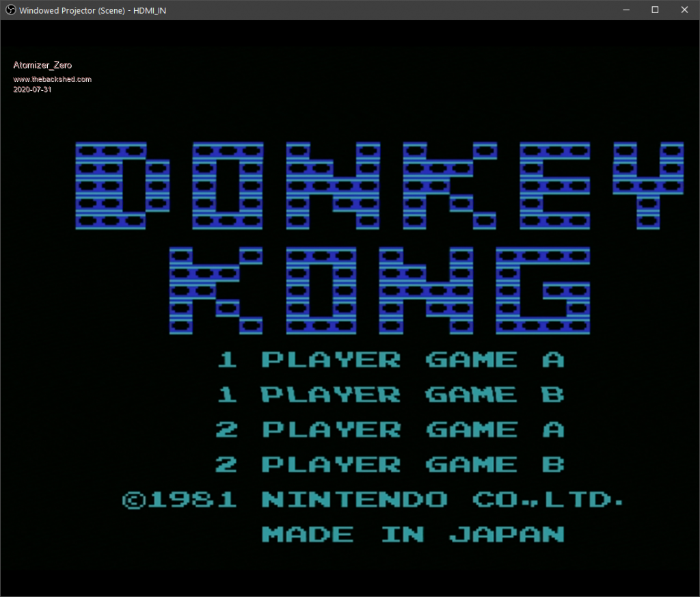Click the "DONKEY" logo text

coord(379,186)
